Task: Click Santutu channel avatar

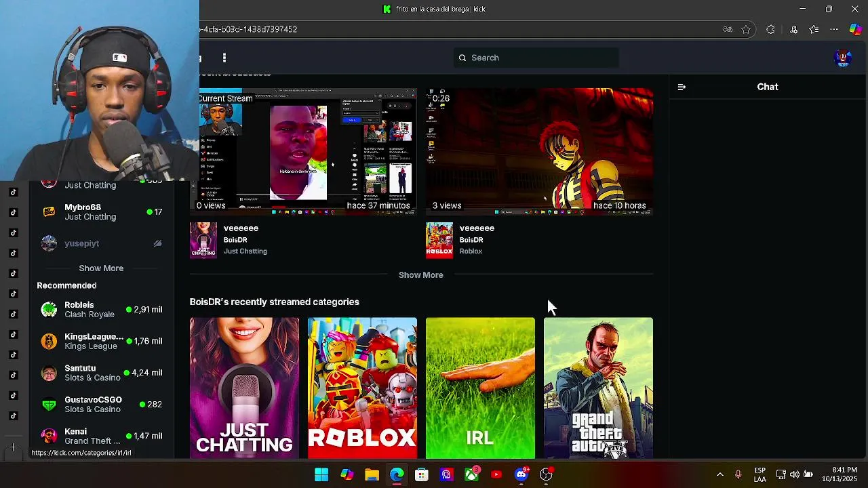Action: [49, 373]
